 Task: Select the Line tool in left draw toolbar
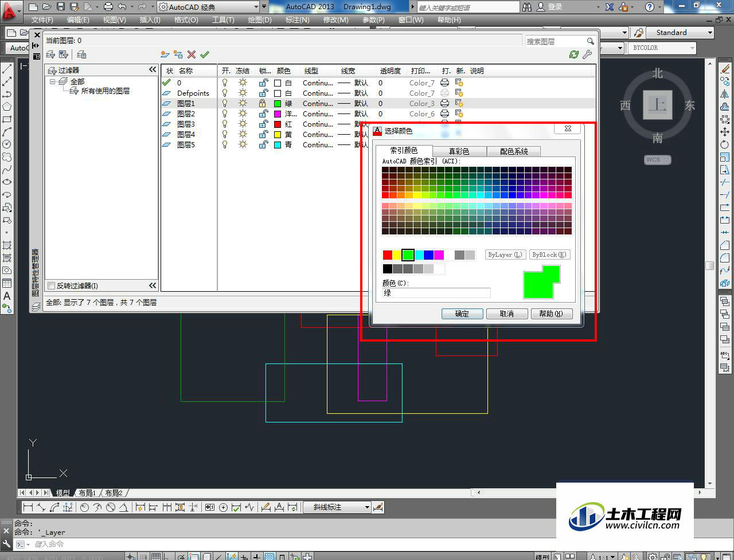point(7,69)
